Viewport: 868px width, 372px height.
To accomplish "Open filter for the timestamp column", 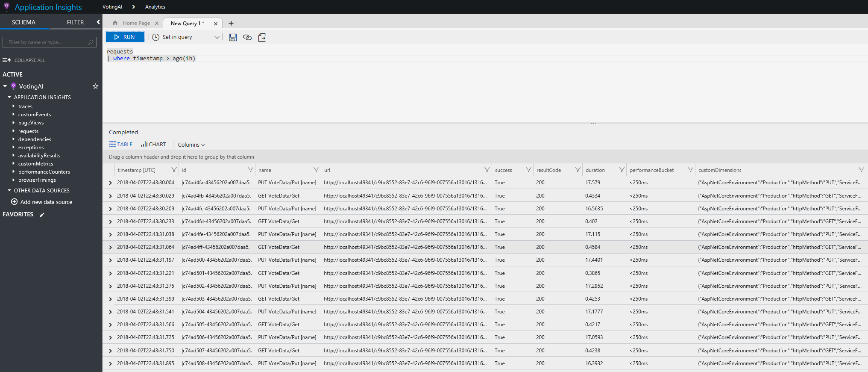I will click(x=174, y=170).
